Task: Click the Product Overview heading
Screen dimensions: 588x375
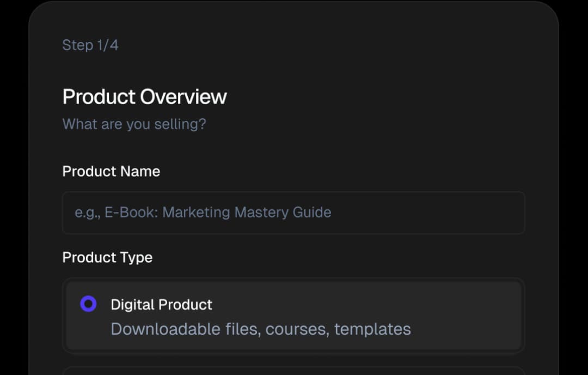Action: coord(144,96)
